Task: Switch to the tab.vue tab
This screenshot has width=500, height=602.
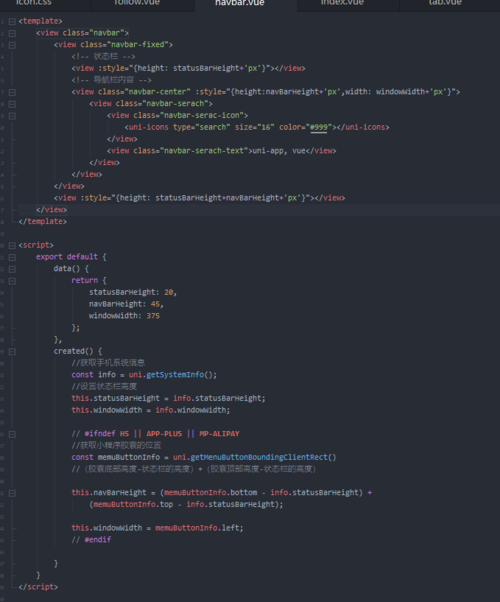Action: 450,3
